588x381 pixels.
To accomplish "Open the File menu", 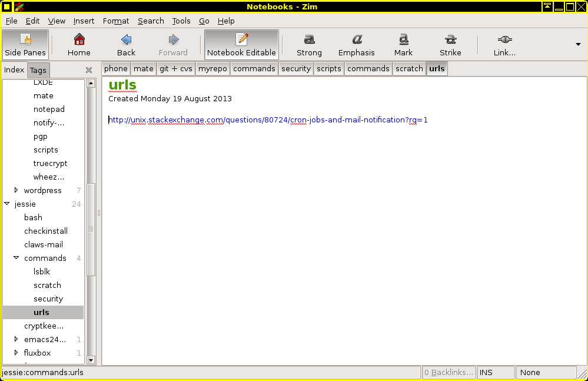I will tap(12, 21).
